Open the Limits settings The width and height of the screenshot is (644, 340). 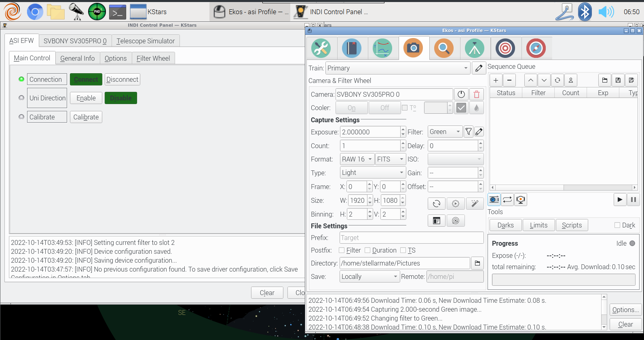[539, 225]
